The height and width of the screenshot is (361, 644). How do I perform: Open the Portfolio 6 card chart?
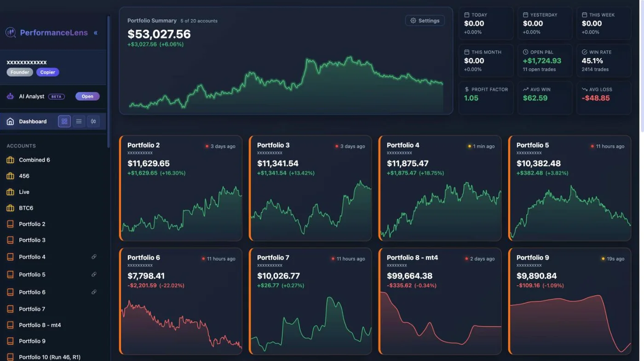tap(182, 326)
